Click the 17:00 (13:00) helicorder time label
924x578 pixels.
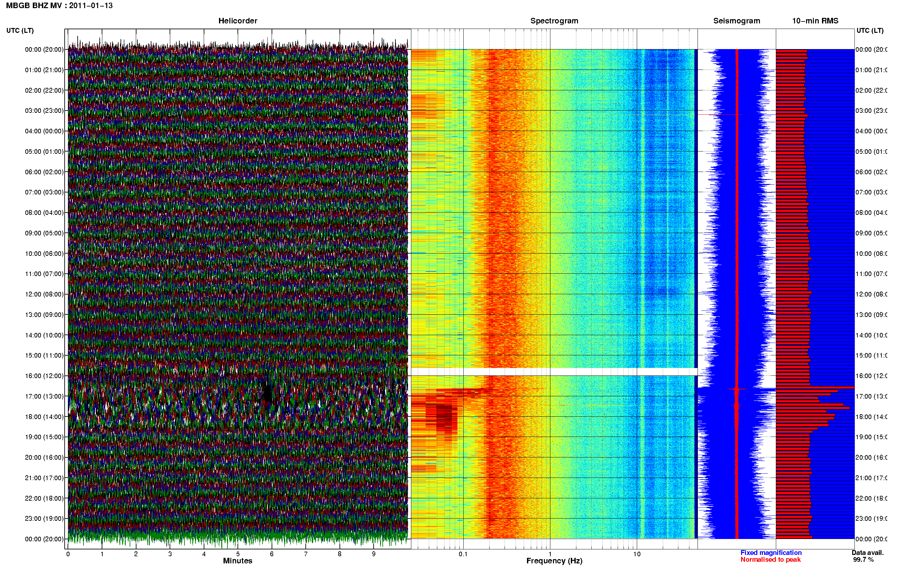[x=44, y=396]
